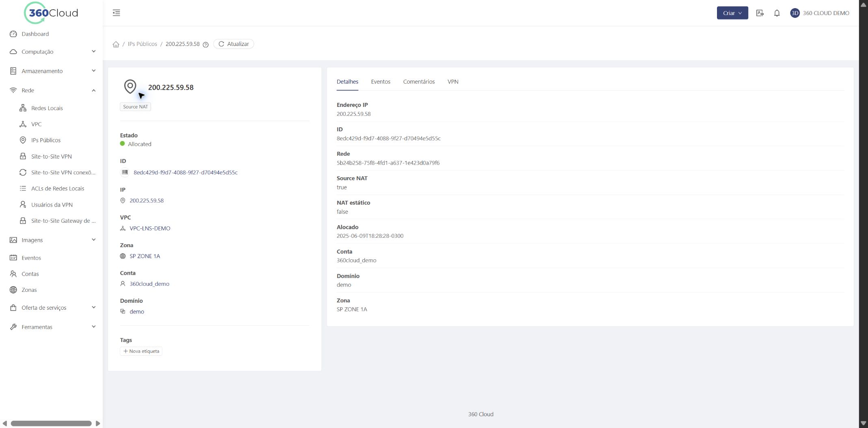Click the VPC icon in sidebar
This screenshot has width=868, height=428.
[x=23, y=124]
